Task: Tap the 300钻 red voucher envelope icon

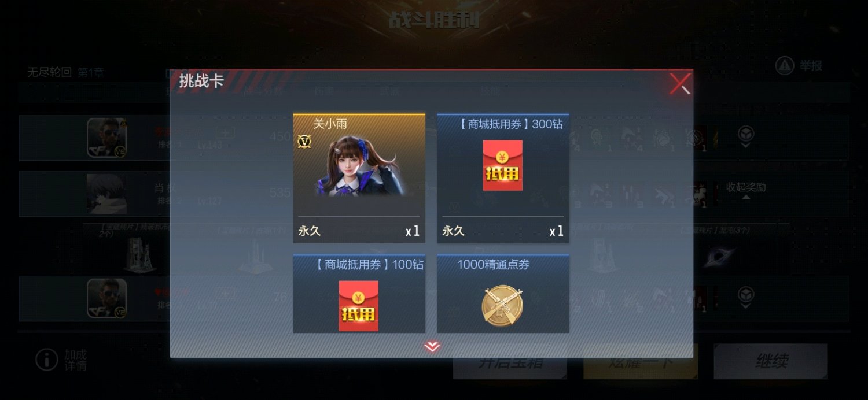Action: (503, 165)
